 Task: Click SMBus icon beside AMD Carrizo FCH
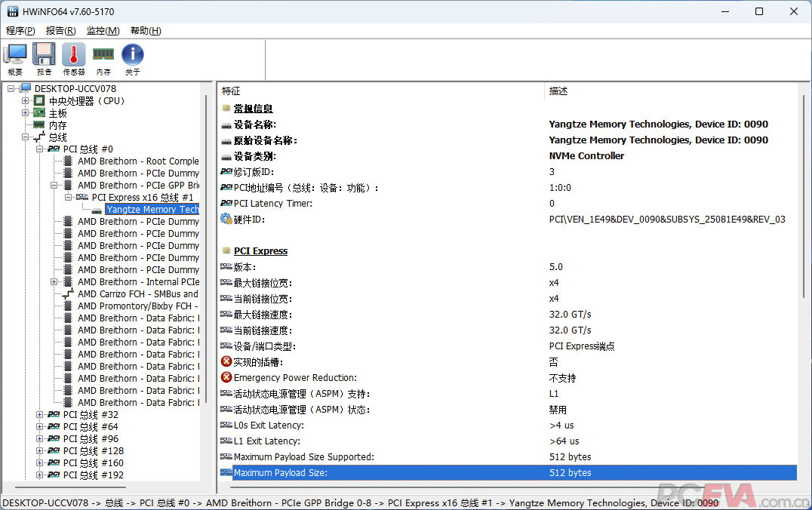(x=68, y=294)
